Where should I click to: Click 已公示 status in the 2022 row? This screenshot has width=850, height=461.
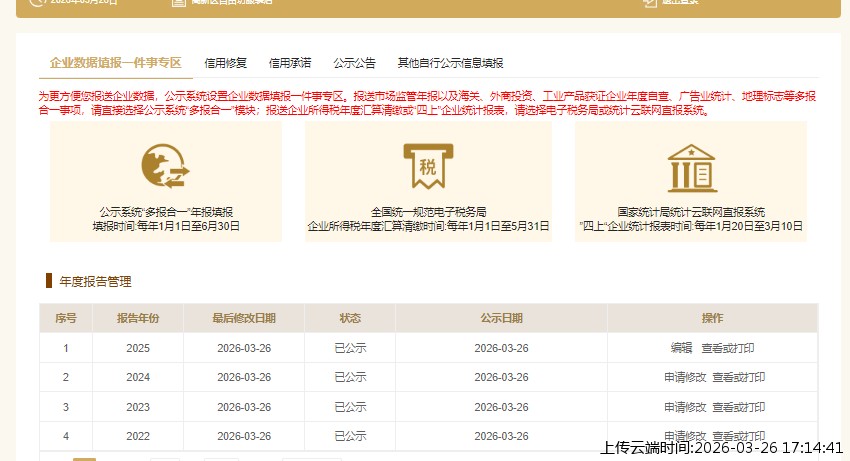click(350, 437)
